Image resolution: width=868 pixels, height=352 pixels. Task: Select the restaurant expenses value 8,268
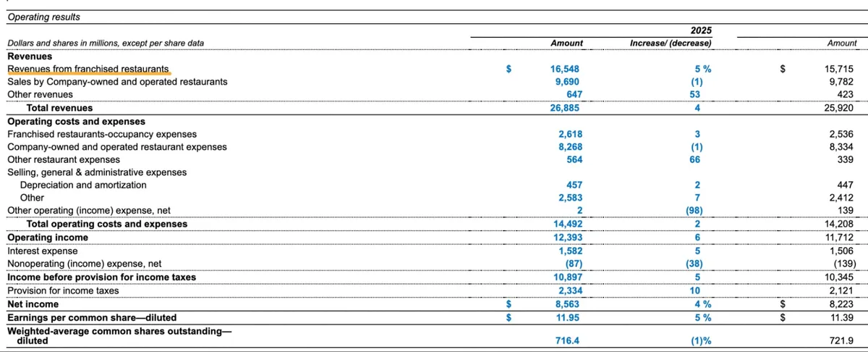[571, 147]
